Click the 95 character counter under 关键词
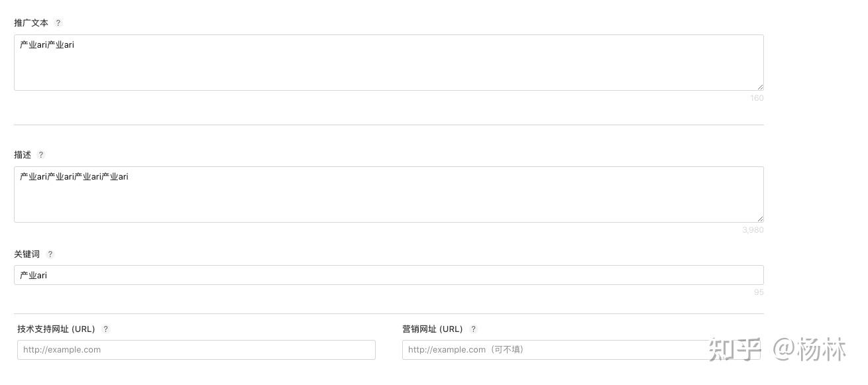The height and width of the screenshot is (385, 868). click(759, 292)
